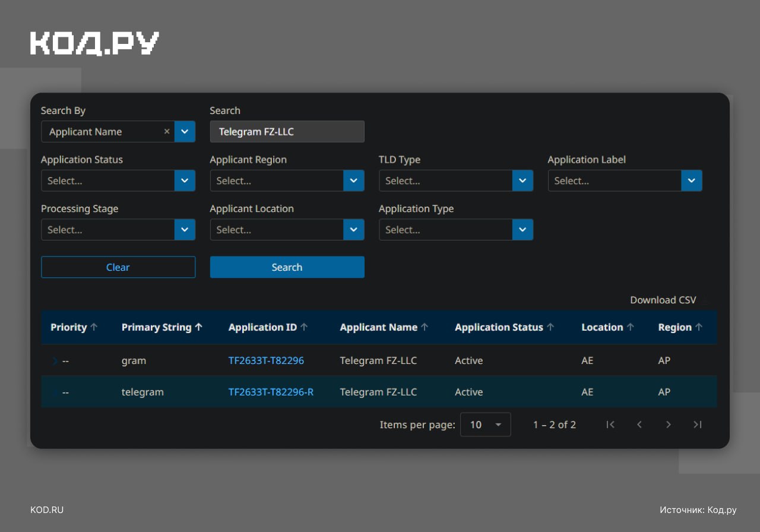Open the Application Type dropdown
The width and height of the screenshot is (760, 532).
[x=522, y=230]
